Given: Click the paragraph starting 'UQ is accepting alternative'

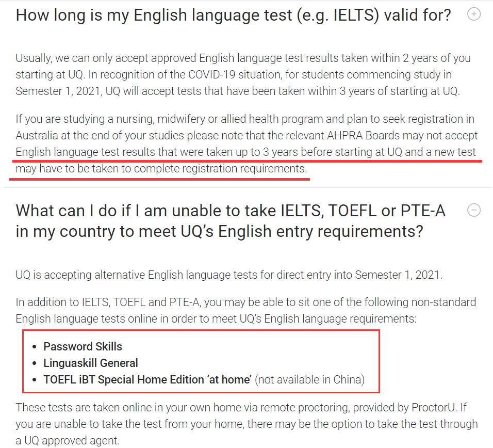Looking at the screenshot, I should [228, 275].
